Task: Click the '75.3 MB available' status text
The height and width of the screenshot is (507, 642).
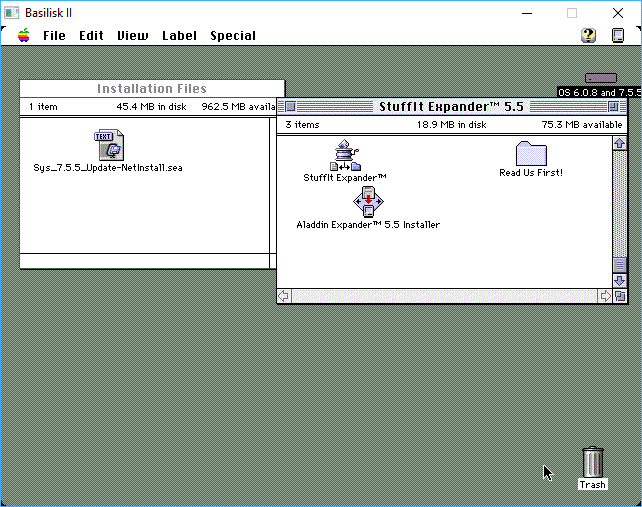Action: [x=582, y=125]
